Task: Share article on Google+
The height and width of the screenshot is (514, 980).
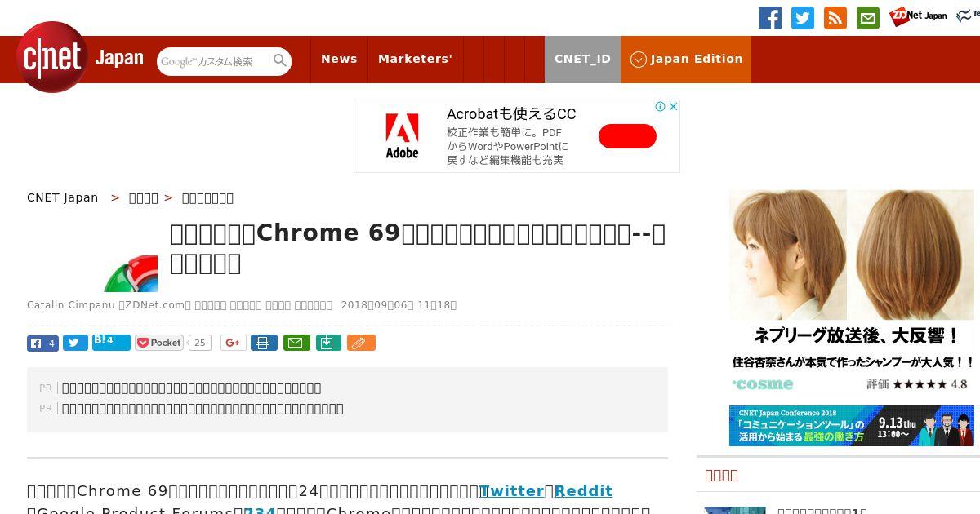Action: (234, 343)
